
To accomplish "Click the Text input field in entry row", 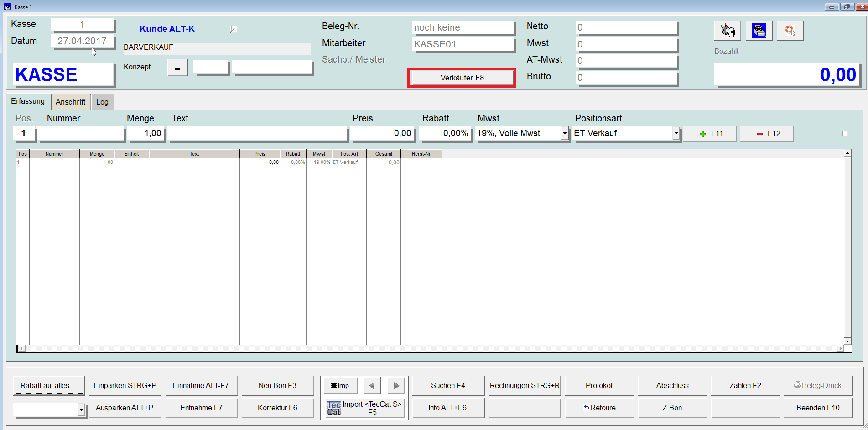I will click(x=258, y=133).
